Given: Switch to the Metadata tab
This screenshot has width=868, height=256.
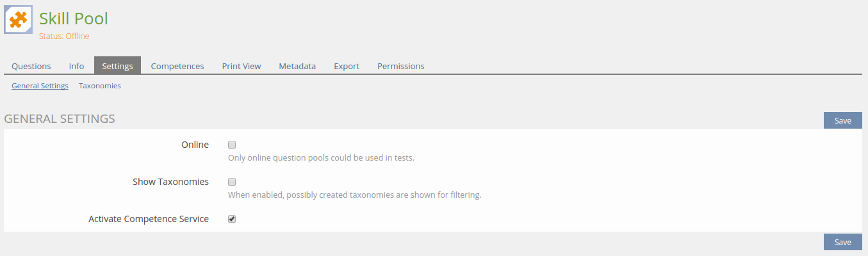Looking at the screenshot, I should coord(297,66).
